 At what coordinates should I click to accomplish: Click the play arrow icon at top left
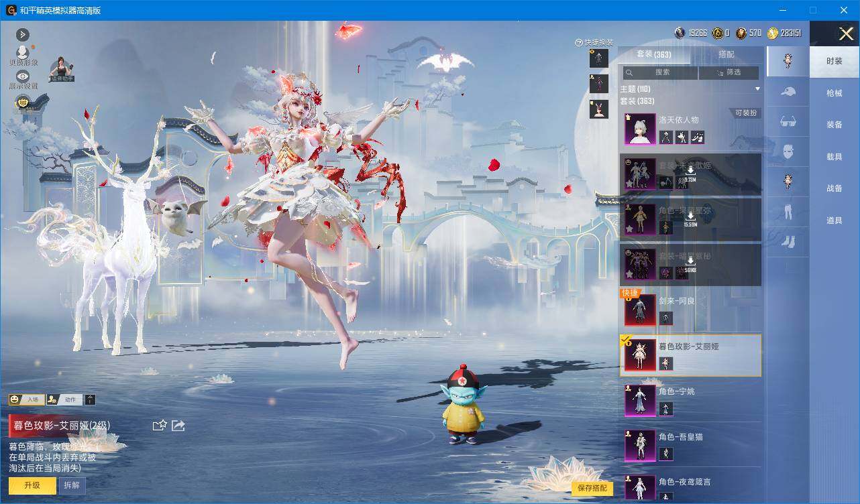tap(23, 34)
